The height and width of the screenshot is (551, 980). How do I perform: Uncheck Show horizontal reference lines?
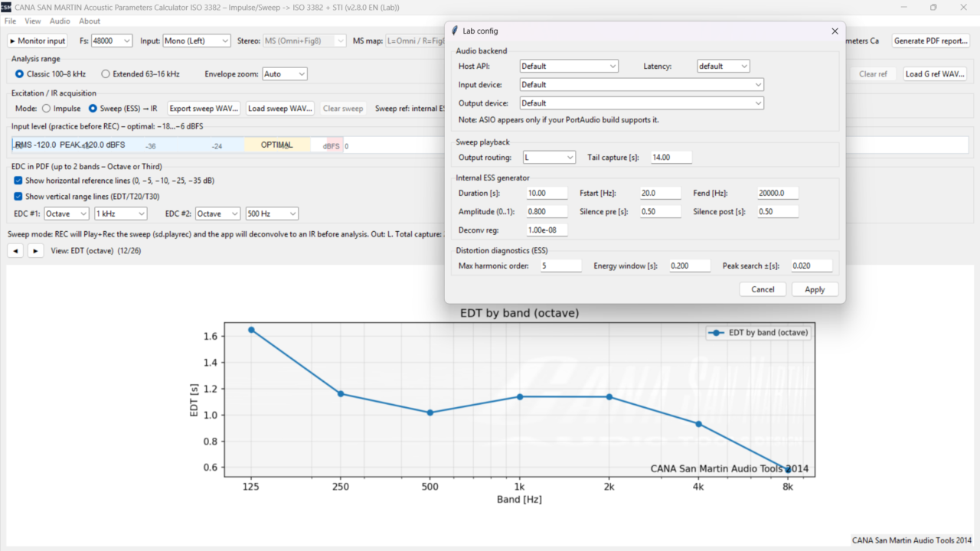18,181
